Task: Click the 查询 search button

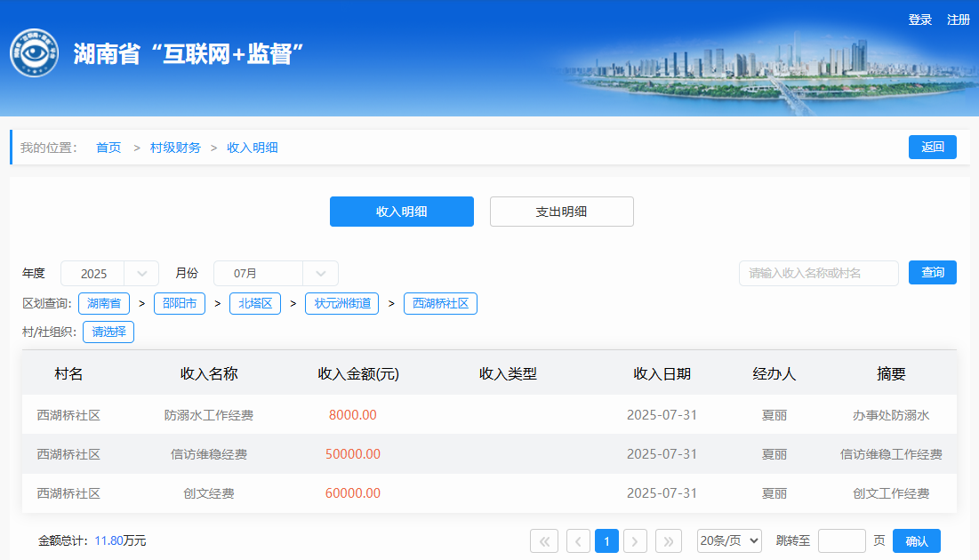Action: point(932,273)
